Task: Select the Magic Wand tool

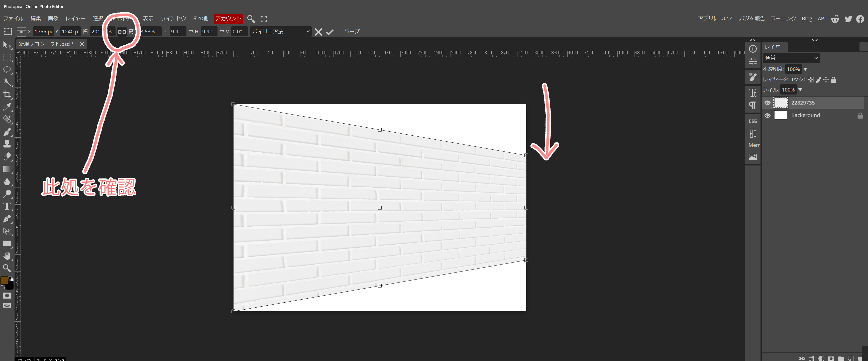Action: 7,82
